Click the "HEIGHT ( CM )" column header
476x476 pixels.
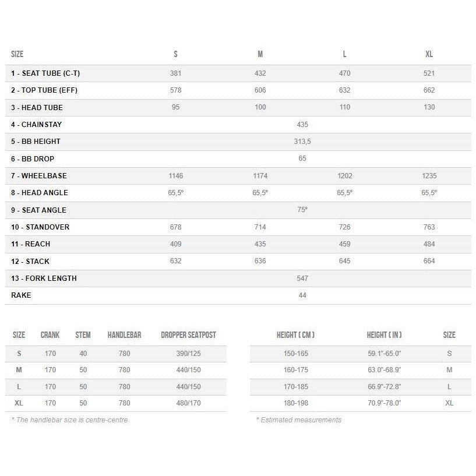tap(295, 335)
